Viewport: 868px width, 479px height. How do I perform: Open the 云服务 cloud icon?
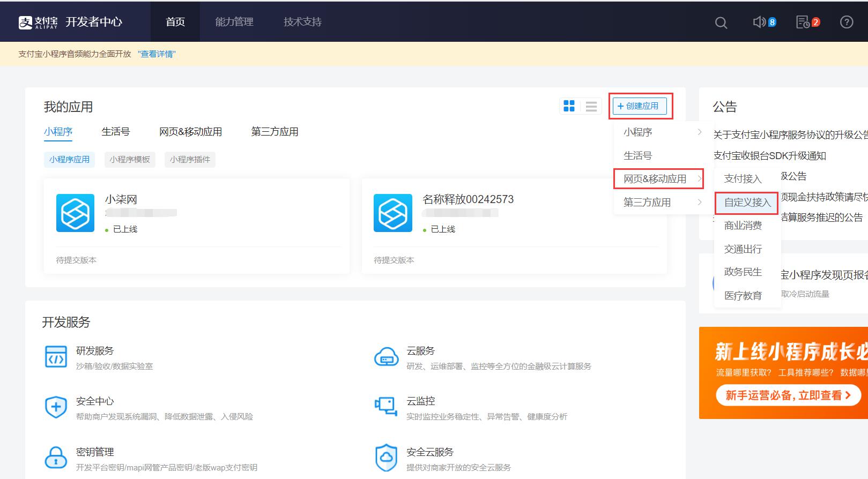click(386, 357)
